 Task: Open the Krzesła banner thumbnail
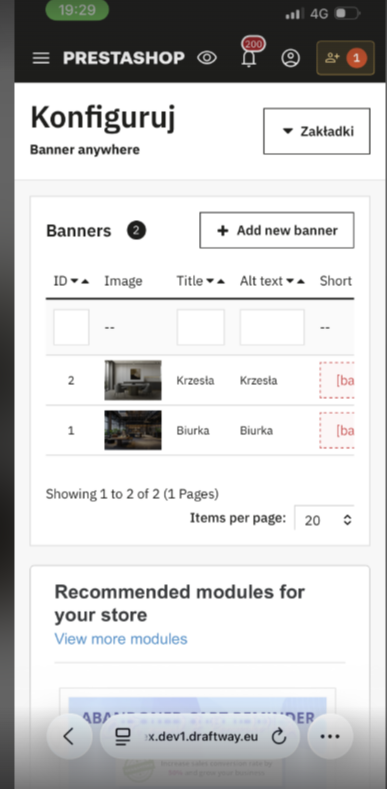[133, 380]
